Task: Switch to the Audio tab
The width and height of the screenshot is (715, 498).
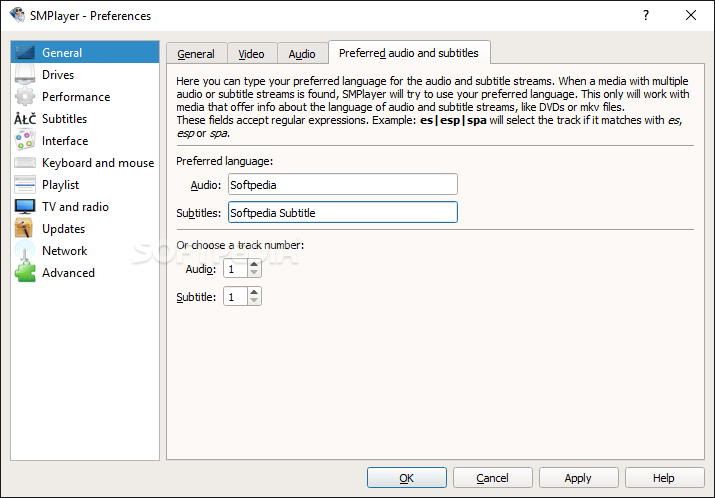Action: (302, 54)
